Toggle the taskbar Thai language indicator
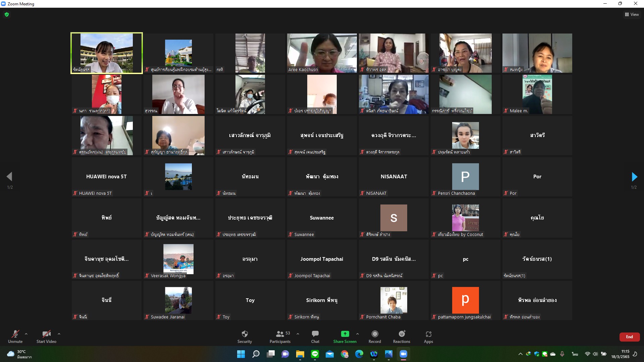This screenshot has height=362, width=644. coord(575,354)
